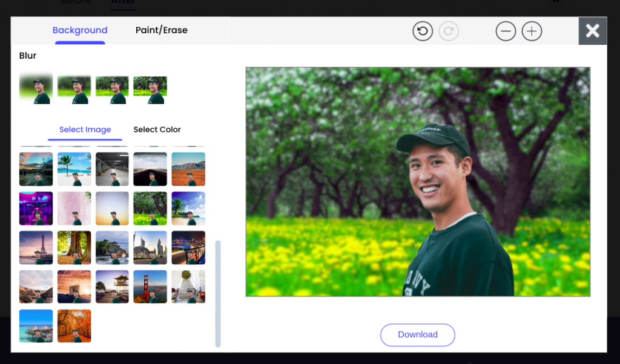The height and width of the screenshot is (364, 620).
Task: Choose the purple neon room background
Action: click(36, 208)
